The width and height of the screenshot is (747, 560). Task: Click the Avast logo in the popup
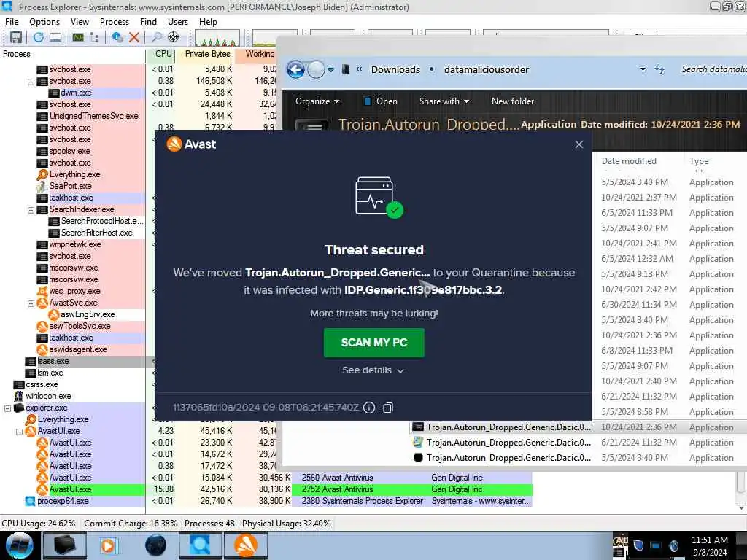tap(174, 144)
